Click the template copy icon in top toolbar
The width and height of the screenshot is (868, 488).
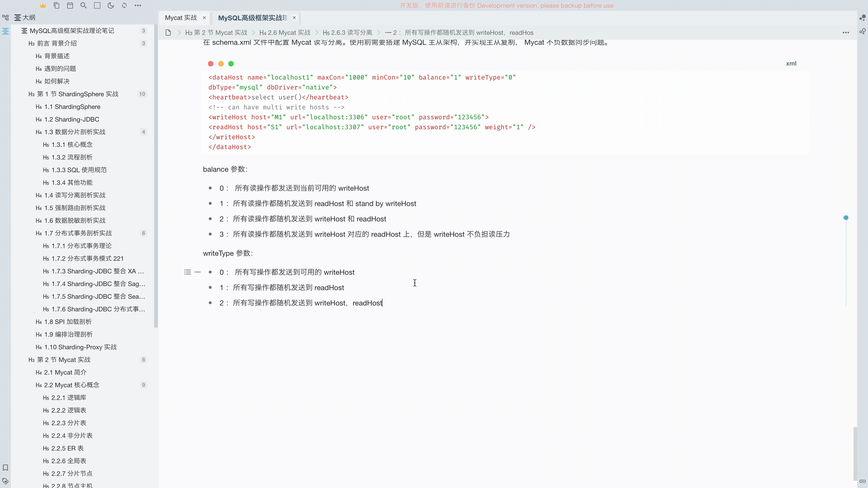[57, 5]
